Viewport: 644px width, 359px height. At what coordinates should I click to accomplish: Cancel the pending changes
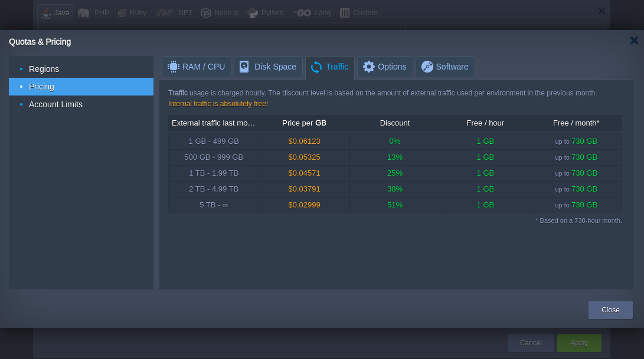click(x=530, y=342)
